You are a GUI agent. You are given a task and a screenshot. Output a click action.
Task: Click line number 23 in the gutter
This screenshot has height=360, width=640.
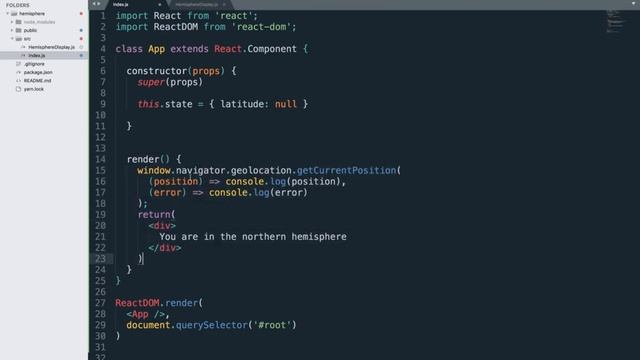click(100, 258)
